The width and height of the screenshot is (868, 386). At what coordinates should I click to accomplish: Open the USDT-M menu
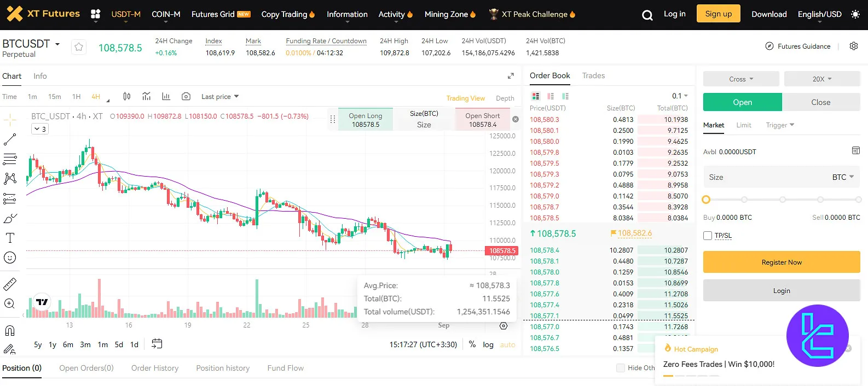pos(126,15)
